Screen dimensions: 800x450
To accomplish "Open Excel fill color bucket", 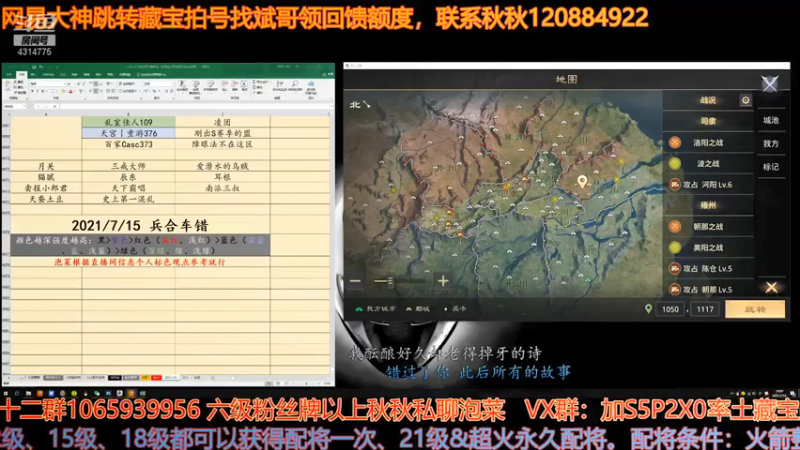I will [63, 91].
